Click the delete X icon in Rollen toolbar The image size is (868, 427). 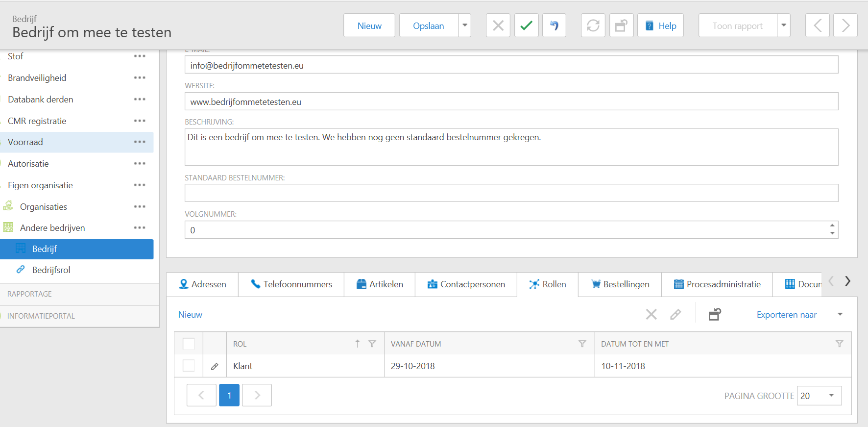point(651,314)
